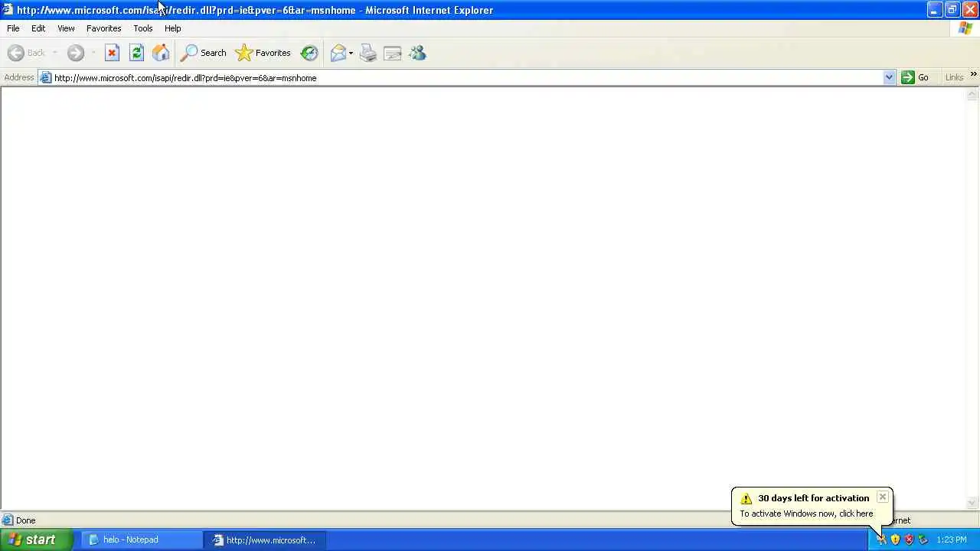The height and width of the screenshot is (551, 980).
Task: Click the 'Done' status bar text
Action: (x=26, y=520)
